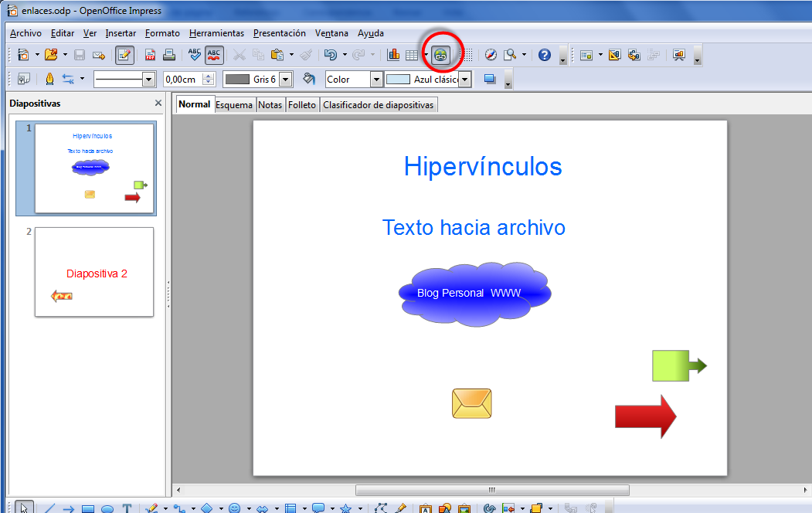Send the document as e-mail
Screen dimensions: 812x513
point(99,55)
